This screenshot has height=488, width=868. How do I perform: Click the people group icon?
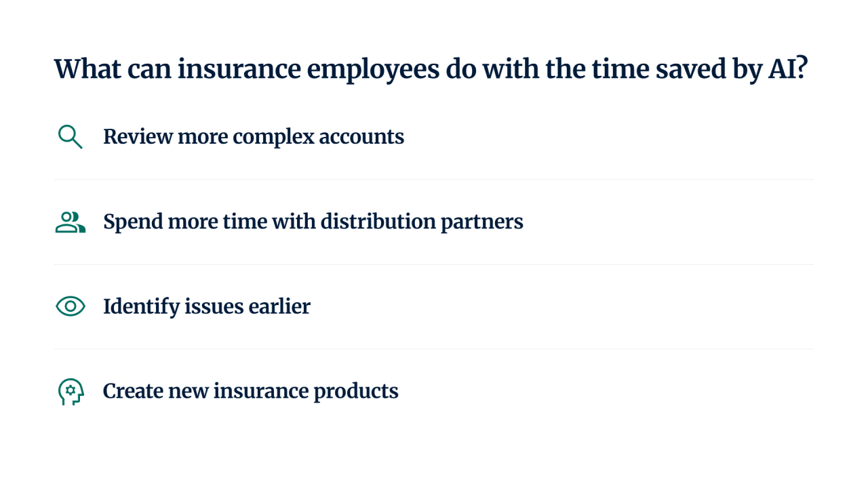(71, 222)
